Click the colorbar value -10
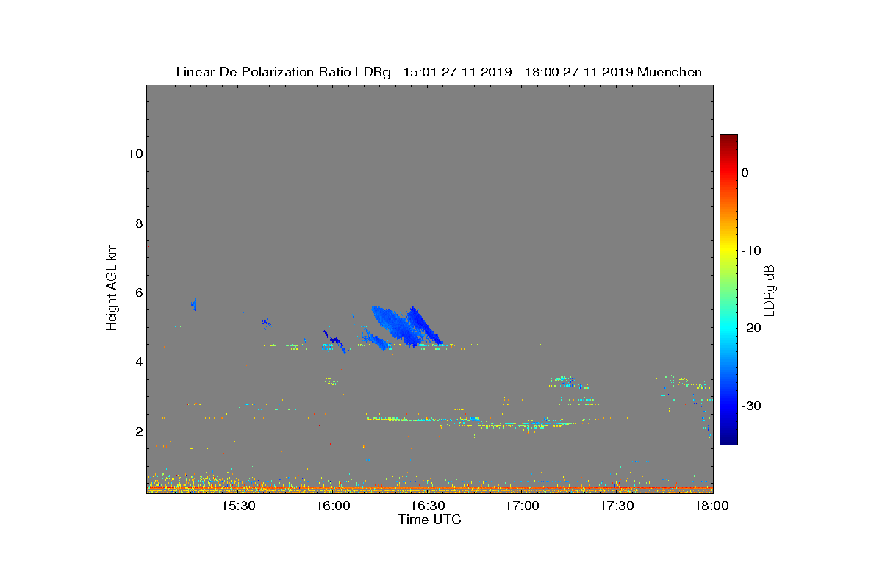This screenshot has width=882, height=588. [750, 251]
